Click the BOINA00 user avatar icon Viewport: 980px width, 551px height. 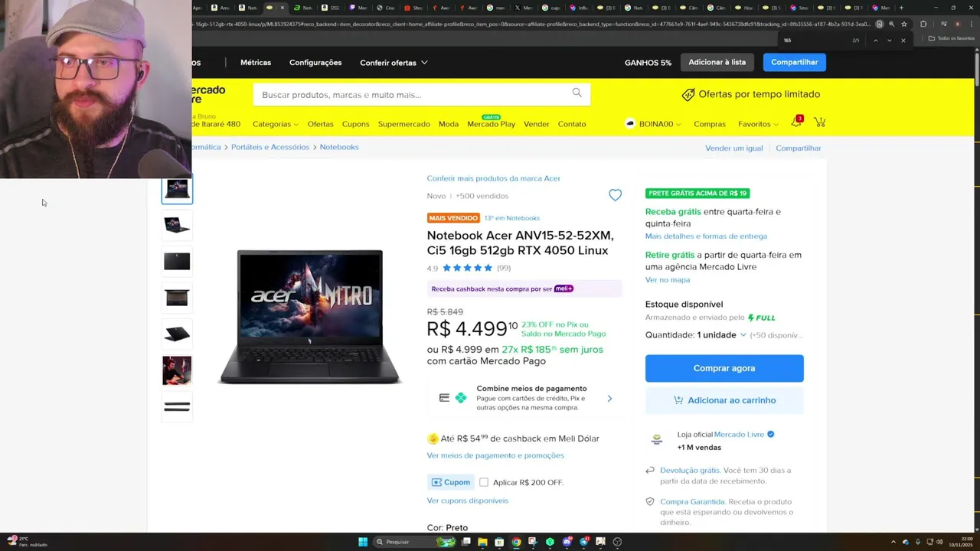coord(630,123)
